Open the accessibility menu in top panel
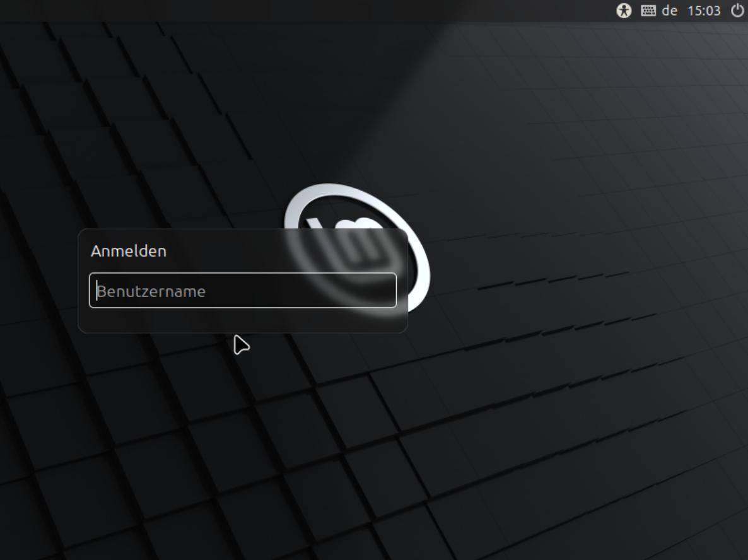 624,11
